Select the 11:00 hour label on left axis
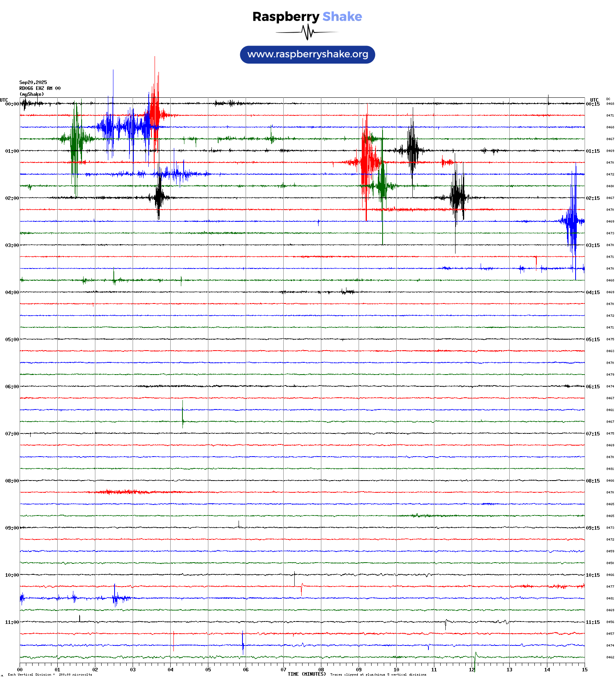 tap(12, 622)
